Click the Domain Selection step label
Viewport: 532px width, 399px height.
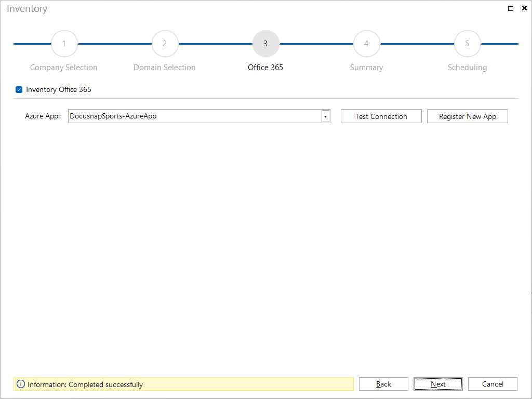pos(165,68)
